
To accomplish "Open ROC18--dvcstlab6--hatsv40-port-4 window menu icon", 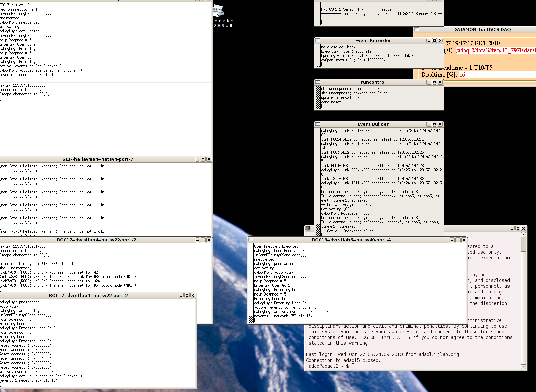I will pyautogui.click(x=251, y=240).
